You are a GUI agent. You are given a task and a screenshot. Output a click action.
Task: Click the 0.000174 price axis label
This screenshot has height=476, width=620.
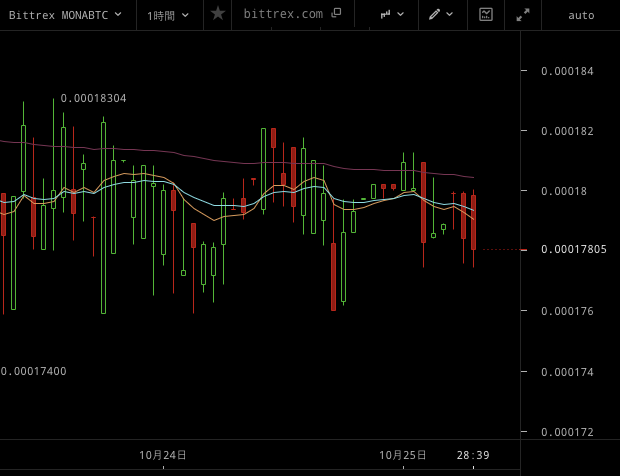pos(567,372)
